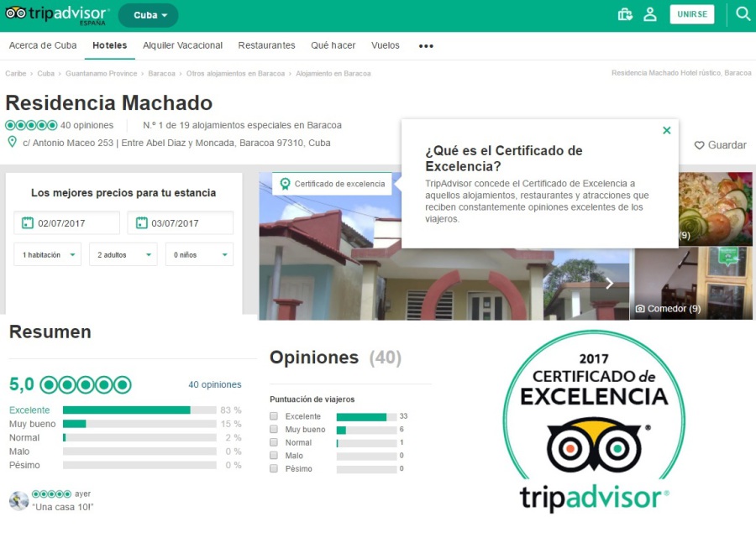Click the heart Guardar icon

[x=699, y=145]
